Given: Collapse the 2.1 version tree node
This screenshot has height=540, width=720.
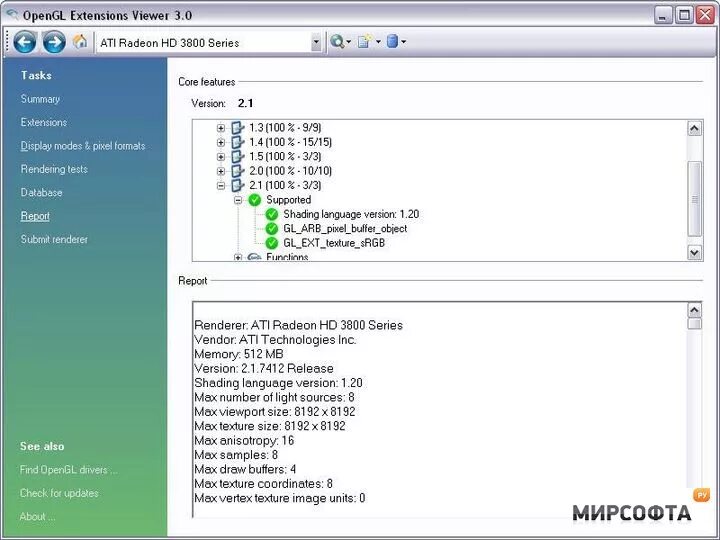Looking at the screenshot, I should point(221,186).
